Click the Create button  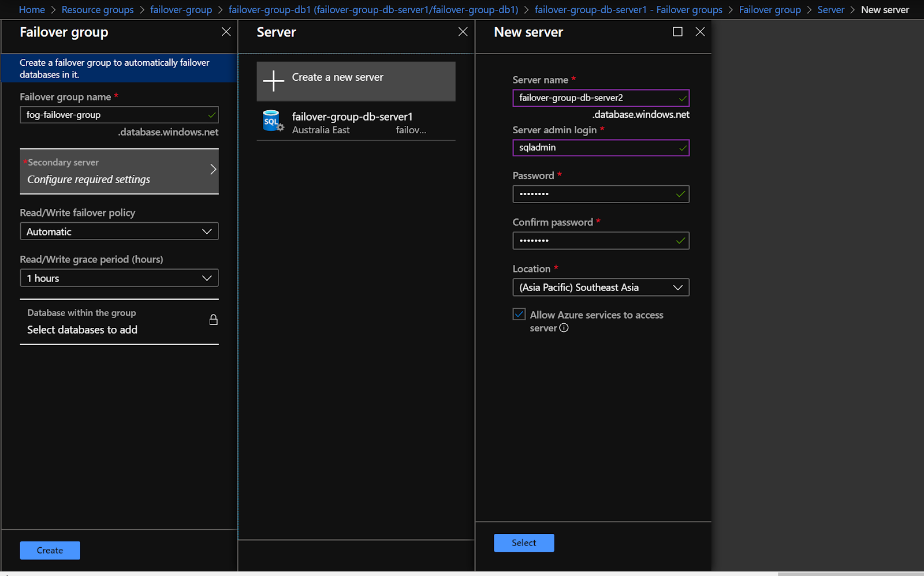(x=50, y=550)
